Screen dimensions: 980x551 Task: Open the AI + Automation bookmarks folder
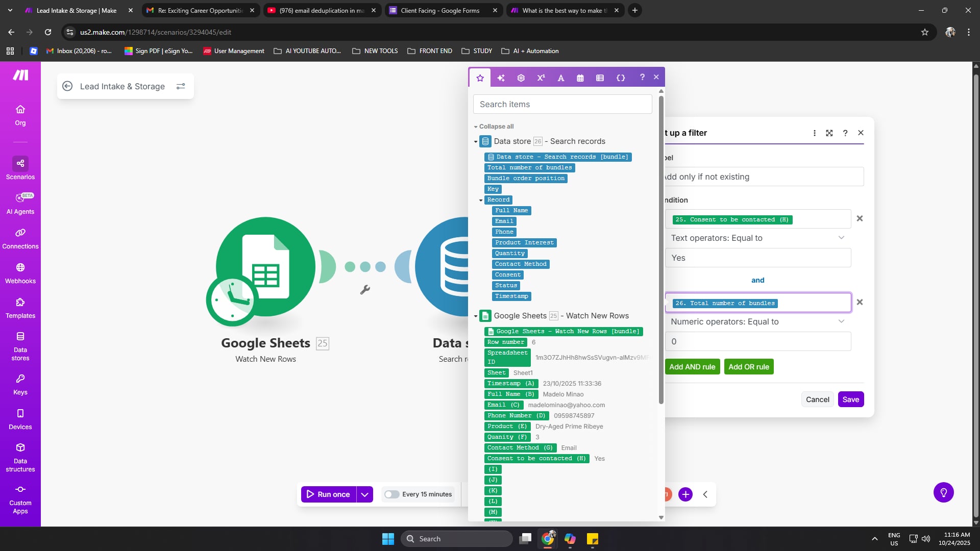530,51
